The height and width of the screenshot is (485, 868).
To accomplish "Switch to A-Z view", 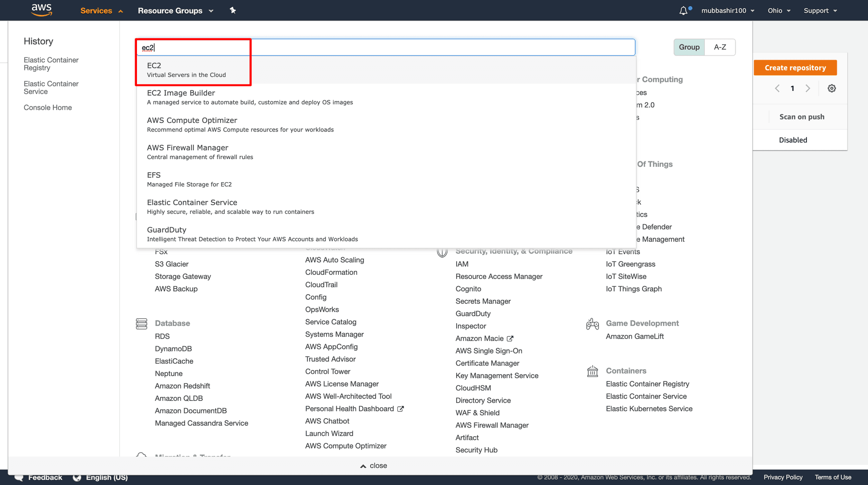I will pos(720,47).
